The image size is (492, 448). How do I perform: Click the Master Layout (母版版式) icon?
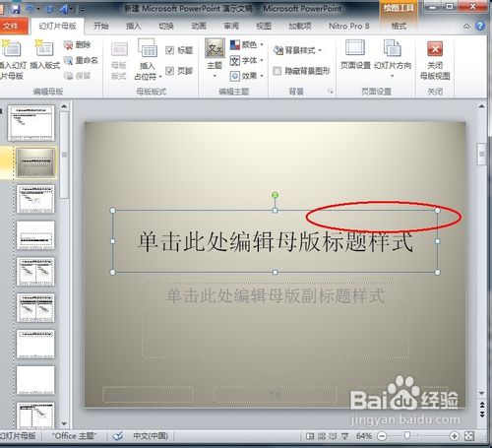[119, 49]
